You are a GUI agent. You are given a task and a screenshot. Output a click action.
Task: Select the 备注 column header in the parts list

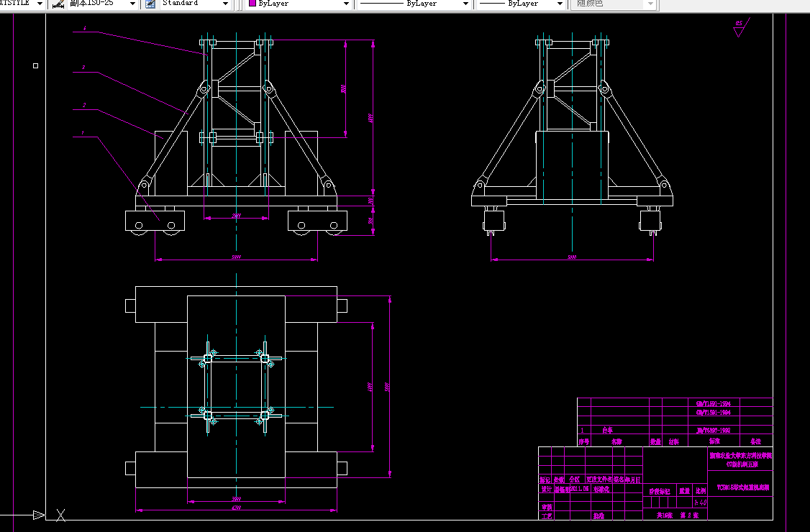coord(756,441)
